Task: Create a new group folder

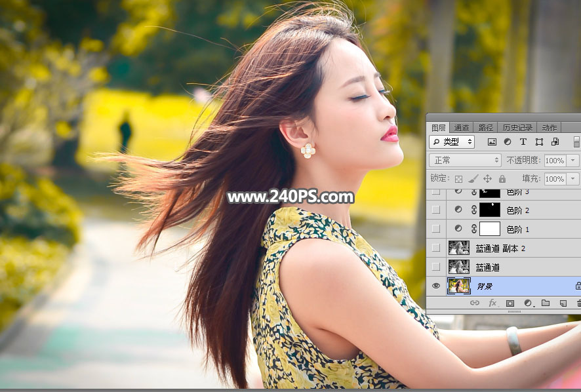Action: coord(545,303)
